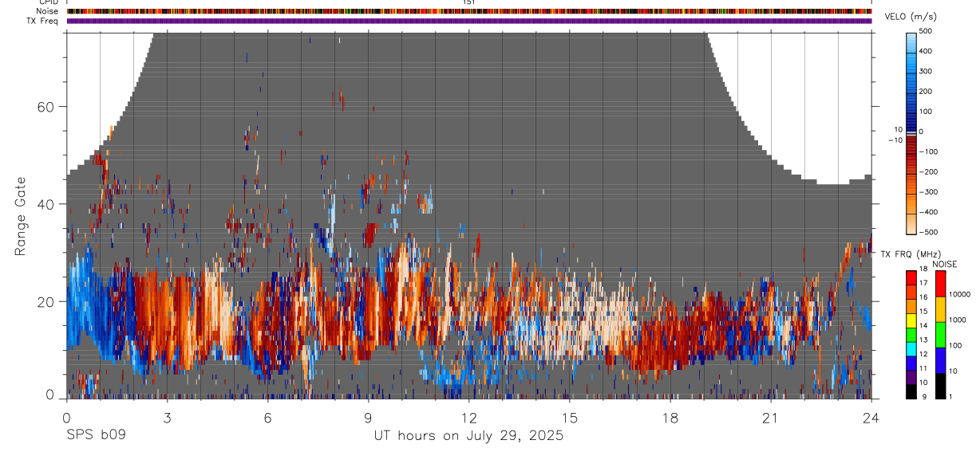This screenshot has width=980, height=452.
Task: Click the yellow 14–15 MHz frequency swatch
Action: tap(911, 319)
